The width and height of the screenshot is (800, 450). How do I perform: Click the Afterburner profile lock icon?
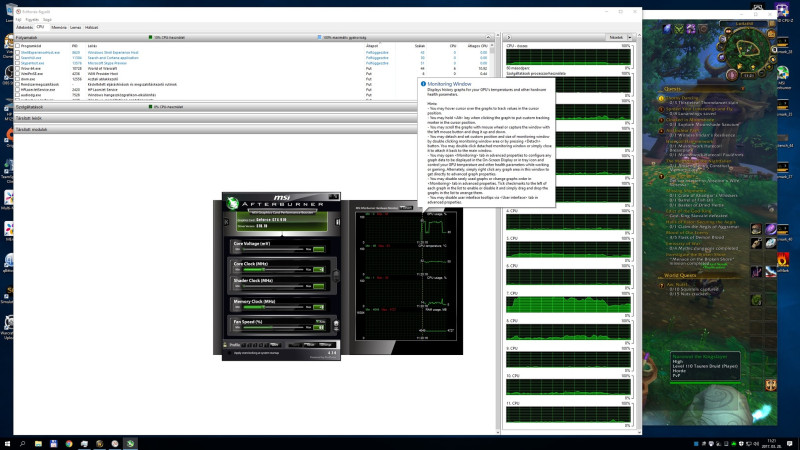(226, 345)
